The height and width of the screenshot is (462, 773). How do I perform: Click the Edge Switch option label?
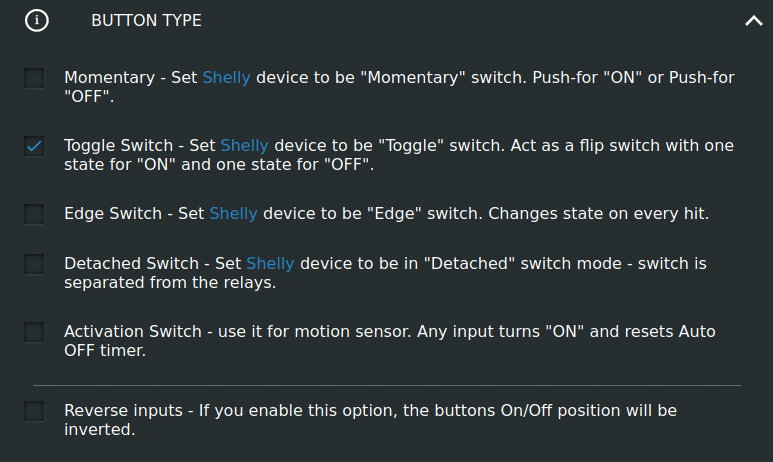386,214
